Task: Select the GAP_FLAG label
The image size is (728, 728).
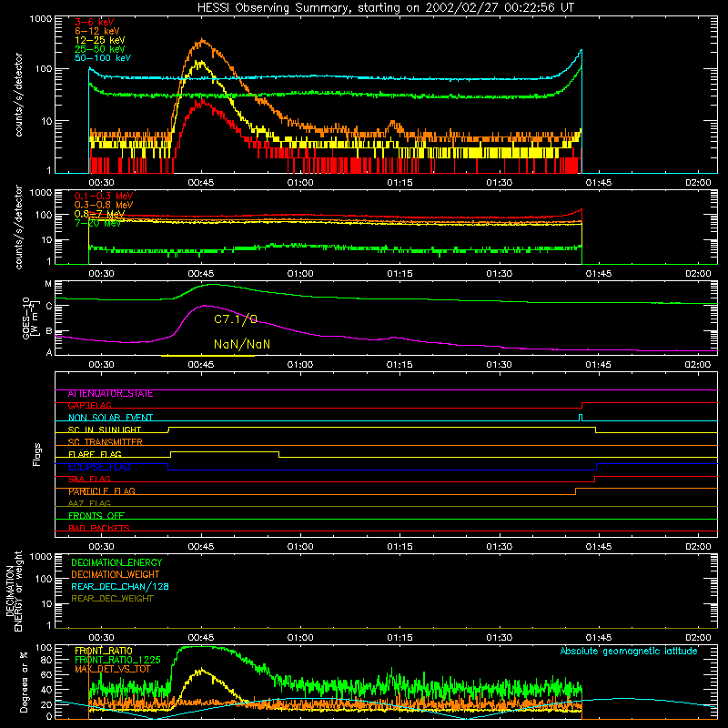Action: tap(89, 406)
